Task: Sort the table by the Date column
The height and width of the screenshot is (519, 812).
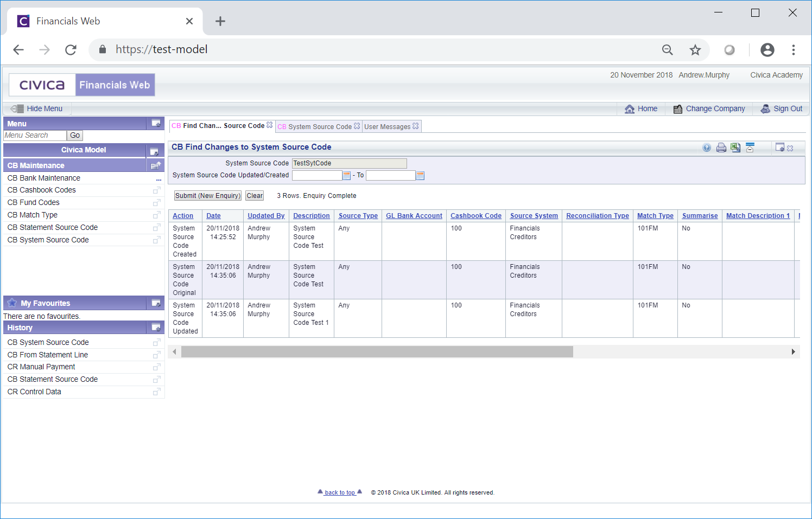Action: pyautogui.click(x=213, y=216)
